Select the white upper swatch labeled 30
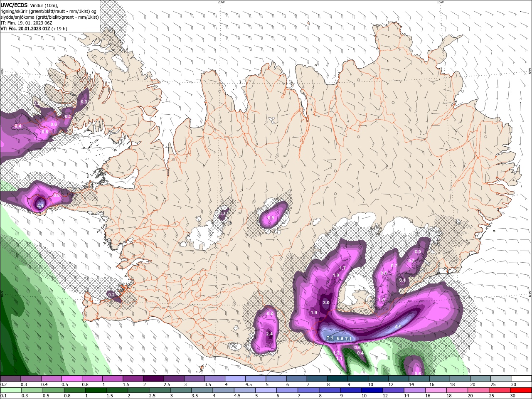The height and width of the screenshot is (399, 532). (x=522, y=379)
